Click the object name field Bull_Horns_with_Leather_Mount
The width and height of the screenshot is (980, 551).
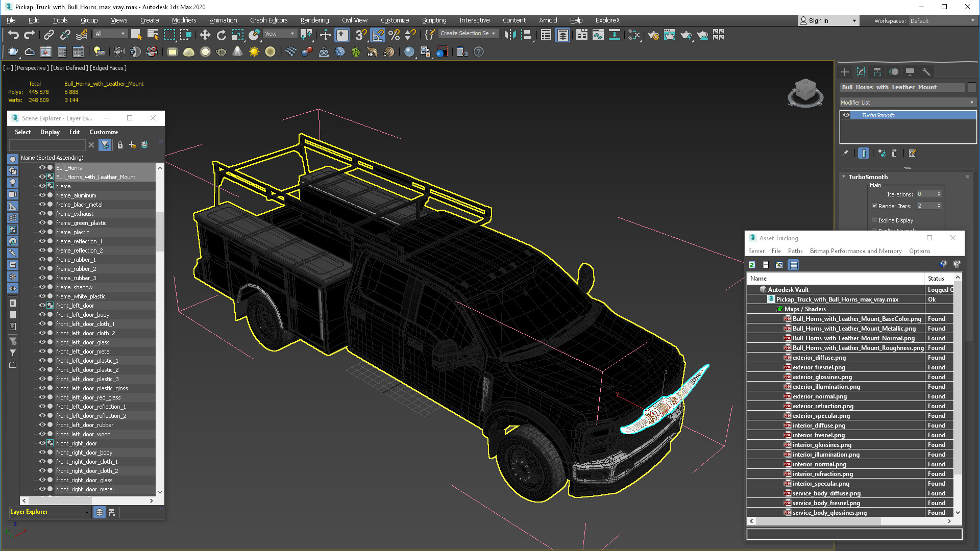coord(902,87)
